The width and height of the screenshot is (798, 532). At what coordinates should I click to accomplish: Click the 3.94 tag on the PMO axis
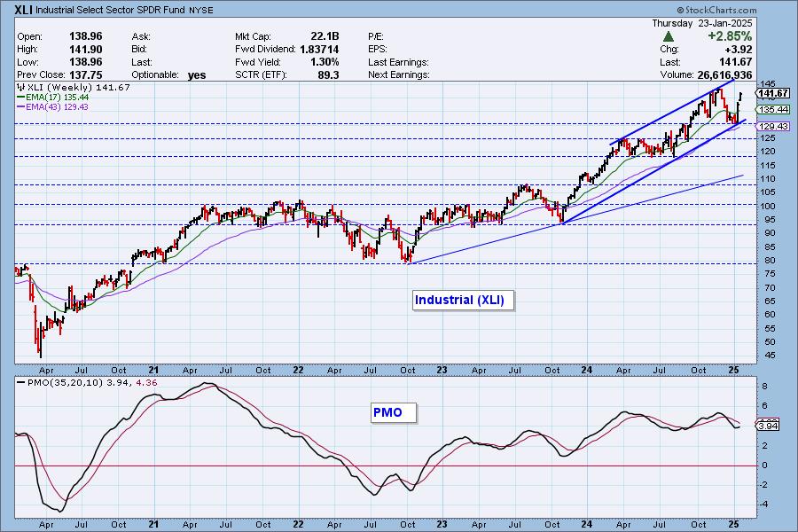point(768,426)
